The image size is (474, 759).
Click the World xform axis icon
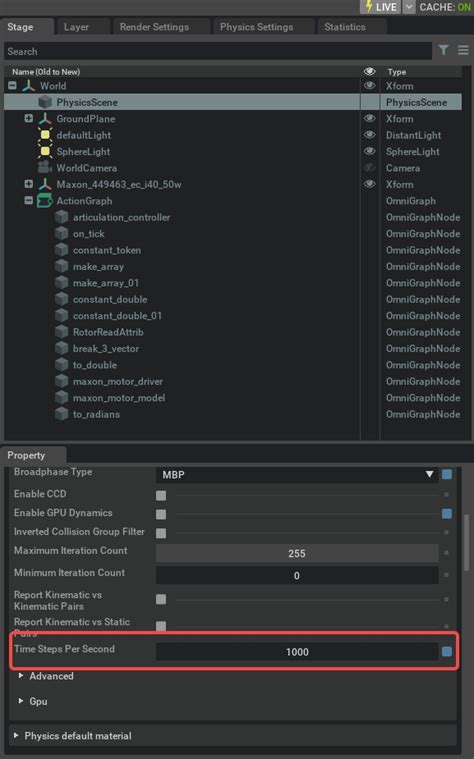[x=29, y=86]
